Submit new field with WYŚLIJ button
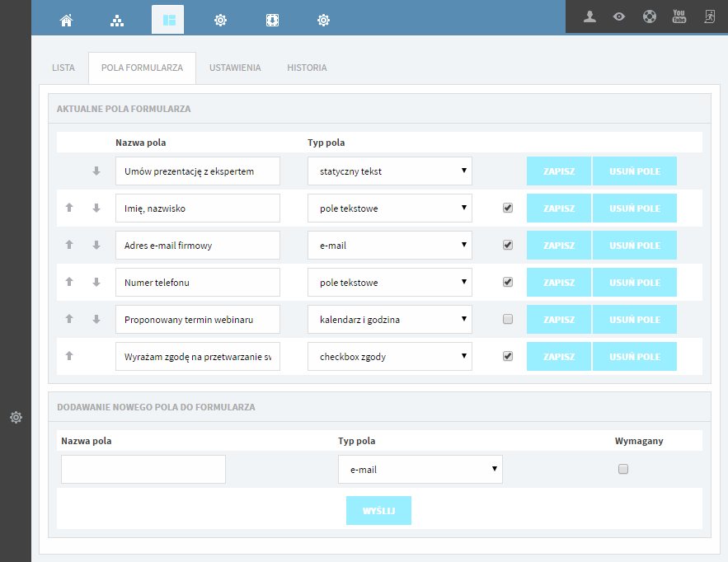The width and height of the screenshot is (728, 562). 378,510
